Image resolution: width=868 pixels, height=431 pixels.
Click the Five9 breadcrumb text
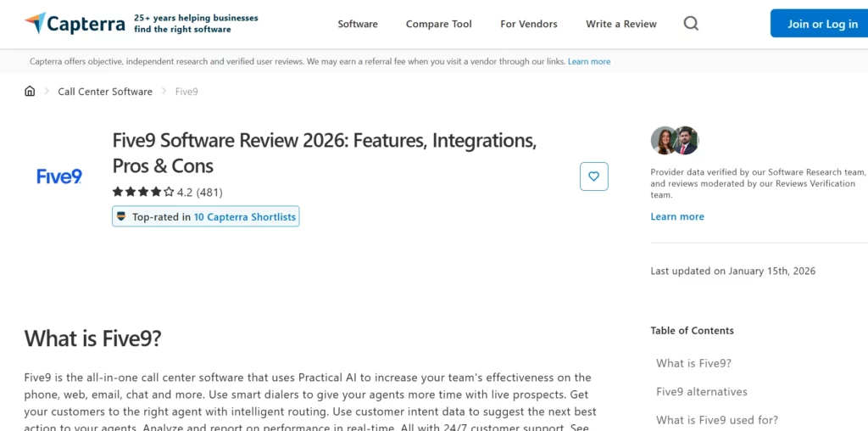click(x=186, y=92)
